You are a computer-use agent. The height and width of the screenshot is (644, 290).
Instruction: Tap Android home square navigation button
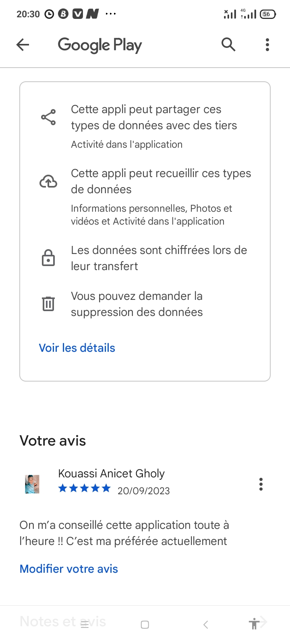click(145, 625)
